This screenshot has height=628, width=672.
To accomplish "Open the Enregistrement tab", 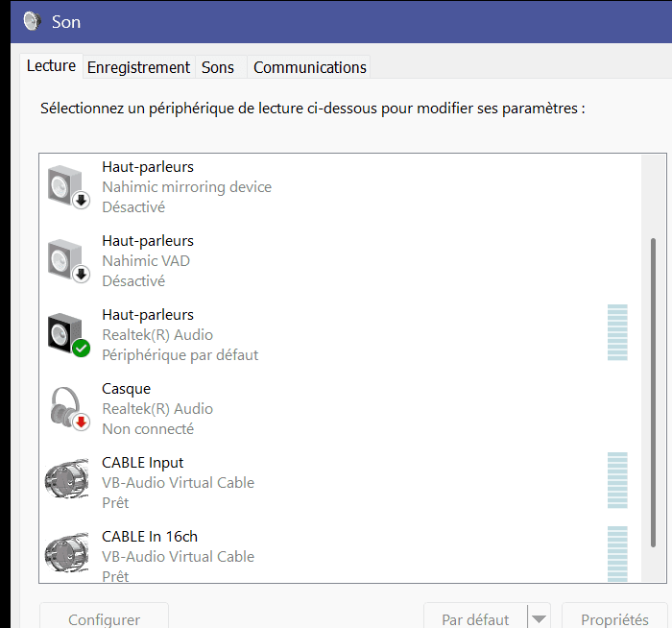I will click(138, 67).
